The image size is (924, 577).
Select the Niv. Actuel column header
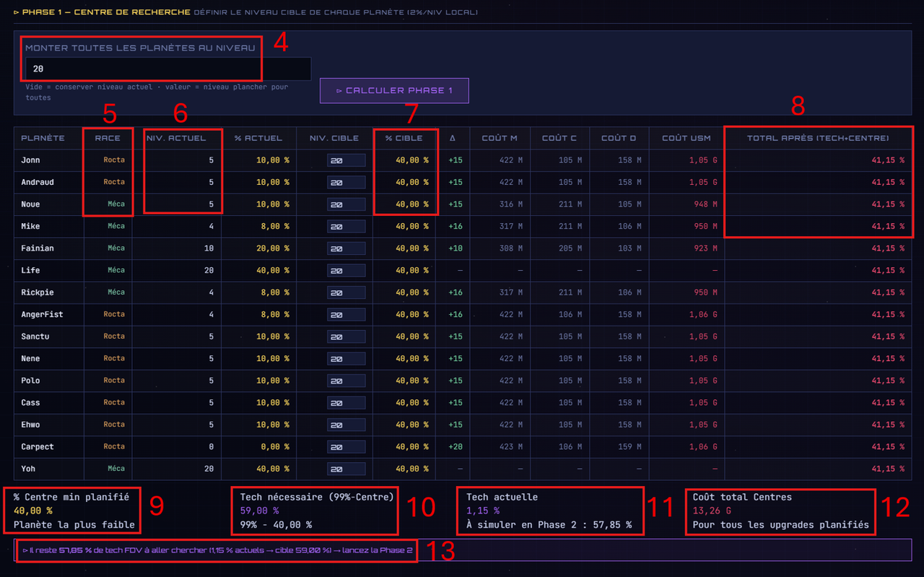click(176, 138)
